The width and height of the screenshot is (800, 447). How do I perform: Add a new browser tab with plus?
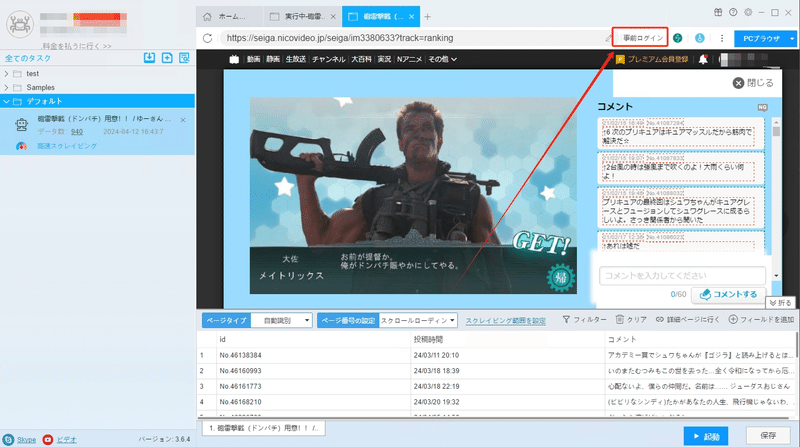click(428, 17)
